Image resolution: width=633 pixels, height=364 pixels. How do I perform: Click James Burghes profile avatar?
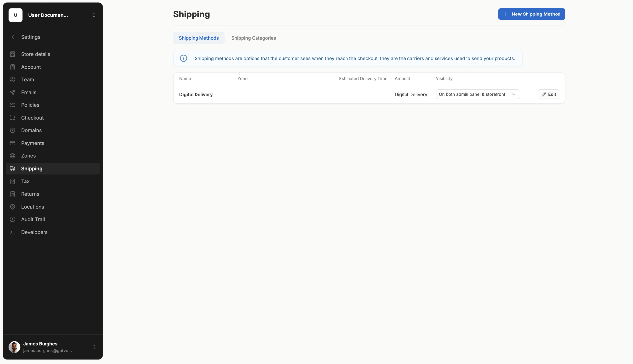pyautogui.click(x=14, y=347)
